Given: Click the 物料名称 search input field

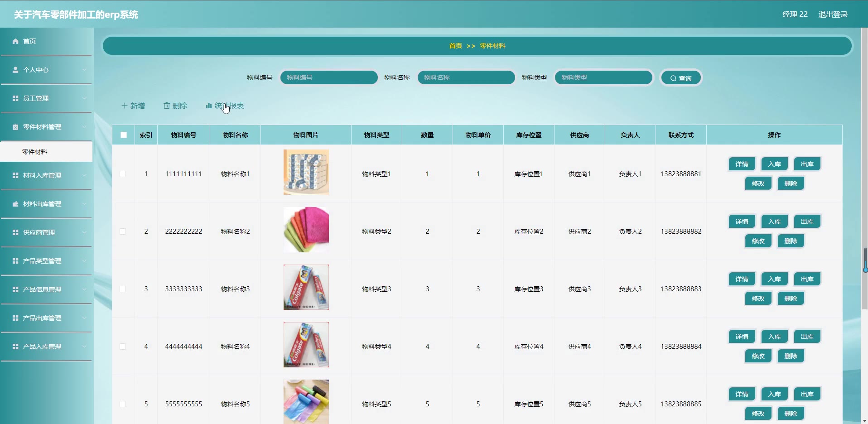Looking at the screenshot, I should pos(466,77).
